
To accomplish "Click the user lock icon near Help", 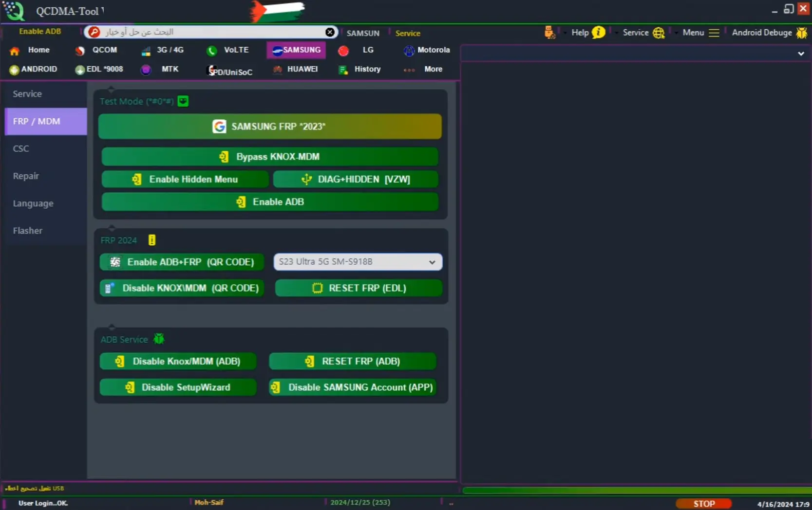I will click(x=549, y=33).
